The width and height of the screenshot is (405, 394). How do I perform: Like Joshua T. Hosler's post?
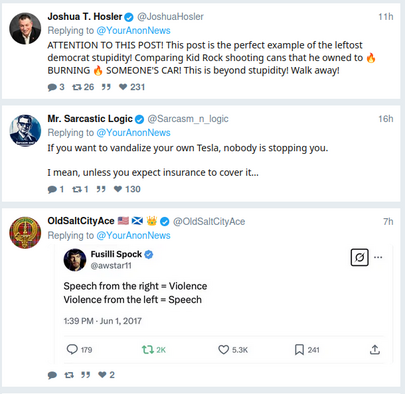[123, 87]
